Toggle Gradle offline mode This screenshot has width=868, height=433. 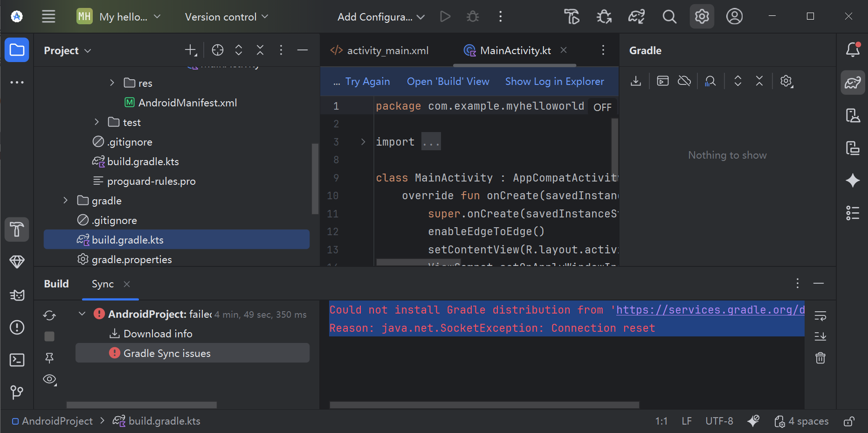[x=684, y=81]
